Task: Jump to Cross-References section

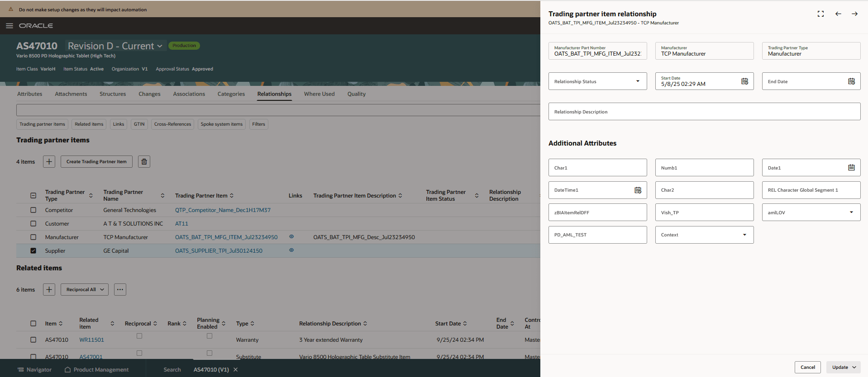Action: (x=172, y=124)
